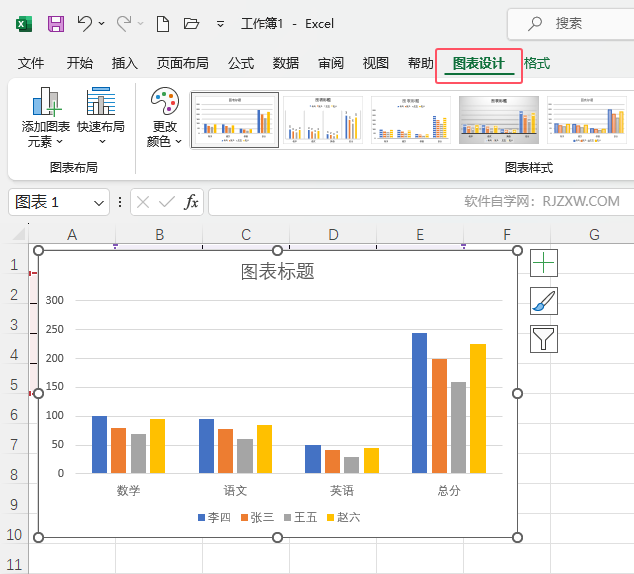Select the first chart style thumbnail
This screenshot has height=574, width=634.
(x=235, y=120)
